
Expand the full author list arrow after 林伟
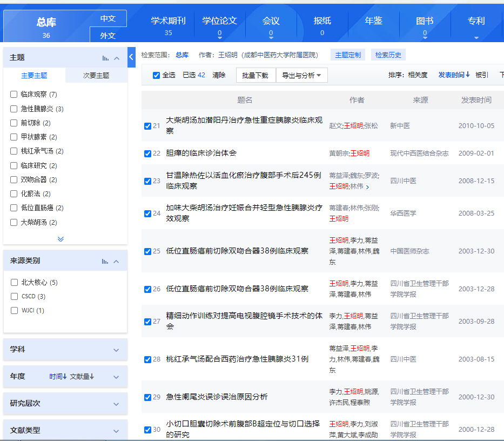click(368, 187)
